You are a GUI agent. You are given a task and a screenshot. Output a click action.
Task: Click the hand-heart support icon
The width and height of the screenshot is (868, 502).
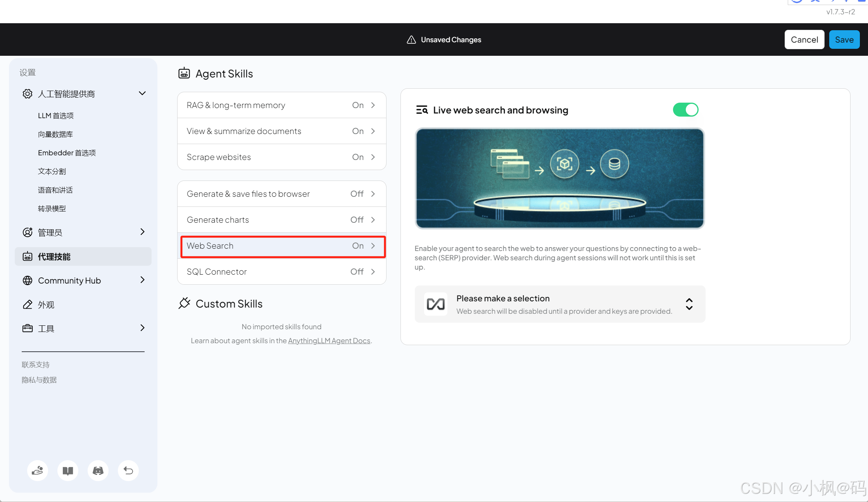(x=38, y=470)
